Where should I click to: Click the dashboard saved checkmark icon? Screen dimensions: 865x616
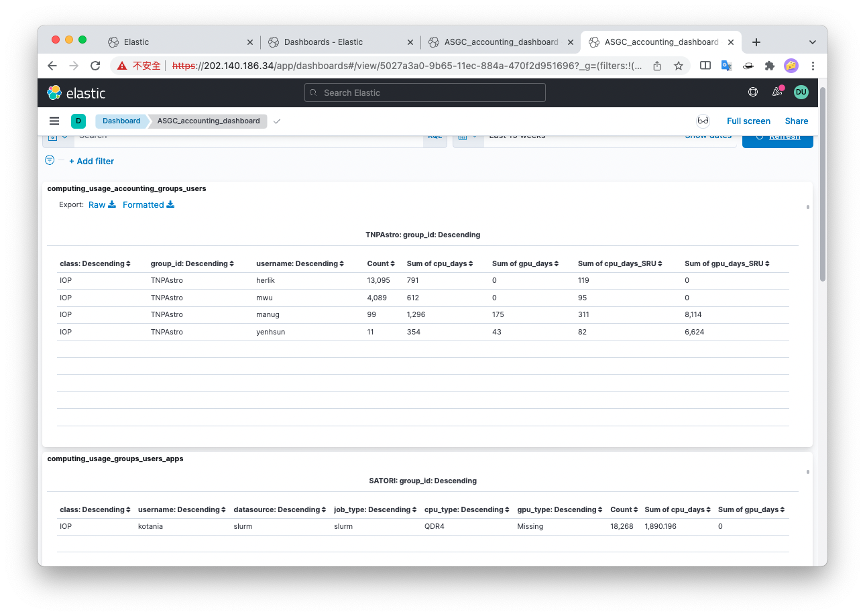(277, 121)
